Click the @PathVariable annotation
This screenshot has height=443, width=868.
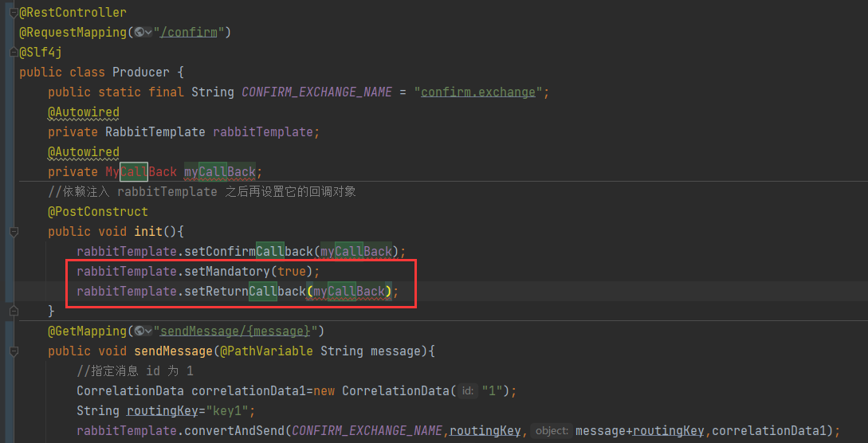click(x=267, y=351)
